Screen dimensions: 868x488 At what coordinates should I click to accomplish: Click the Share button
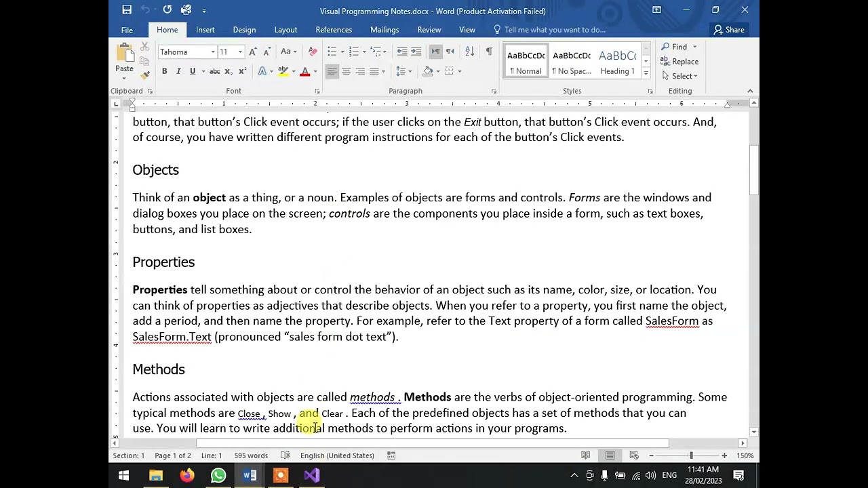point(730,30)
